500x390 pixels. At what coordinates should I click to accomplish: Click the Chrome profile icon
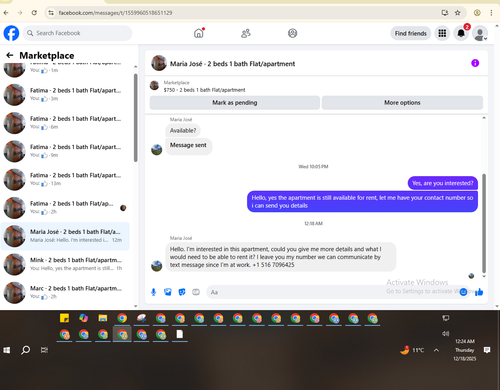click(477, 13)
